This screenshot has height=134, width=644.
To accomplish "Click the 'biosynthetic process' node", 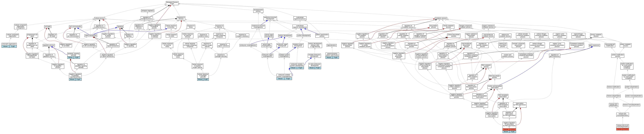I will tap(434, 26).
